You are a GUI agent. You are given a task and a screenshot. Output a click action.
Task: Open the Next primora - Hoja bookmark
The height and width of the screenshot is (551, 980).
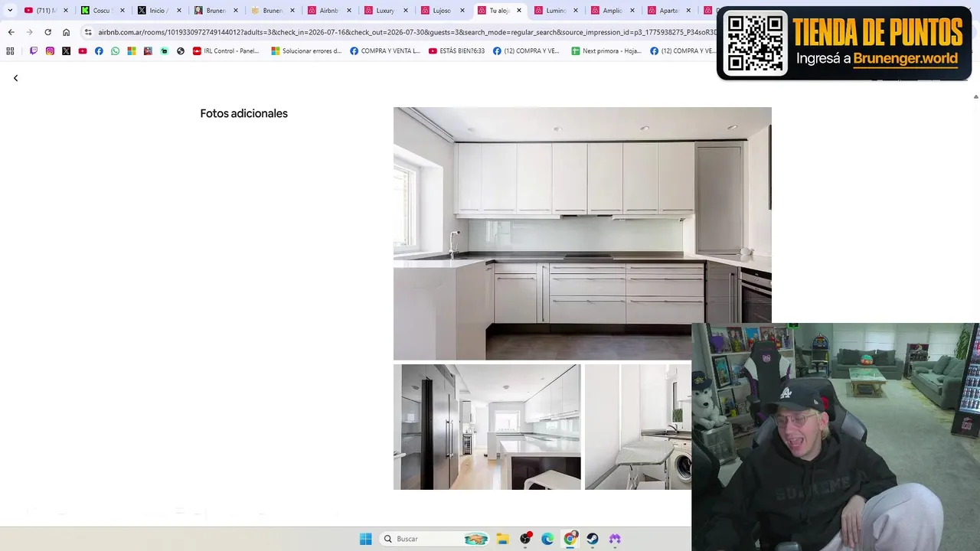[606, 51]
